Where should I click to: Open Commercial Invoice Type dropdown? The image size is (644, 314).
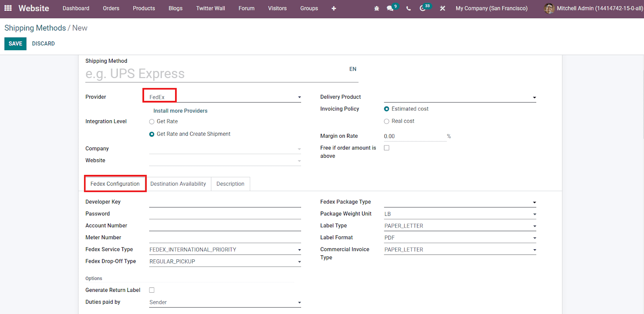[x=460, y=250]
